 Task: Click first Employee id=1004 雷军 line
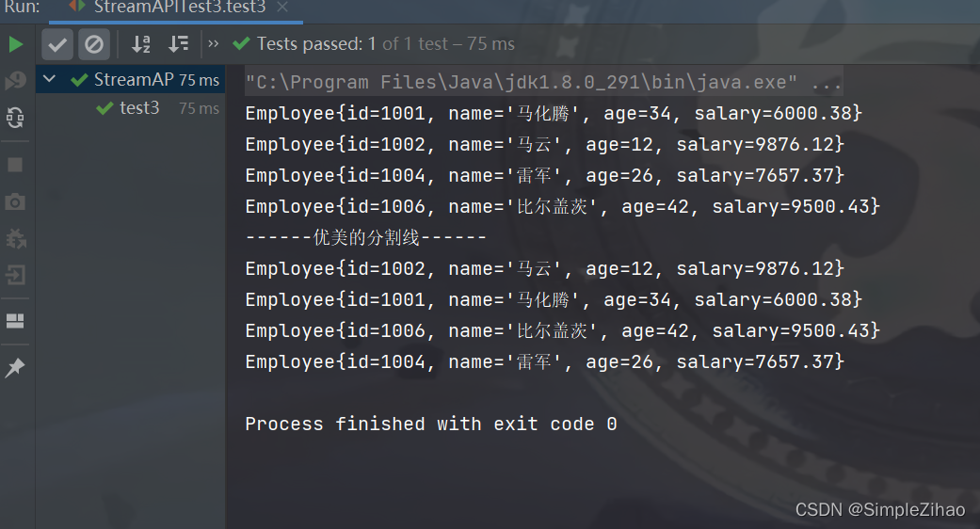coord(545,175)
